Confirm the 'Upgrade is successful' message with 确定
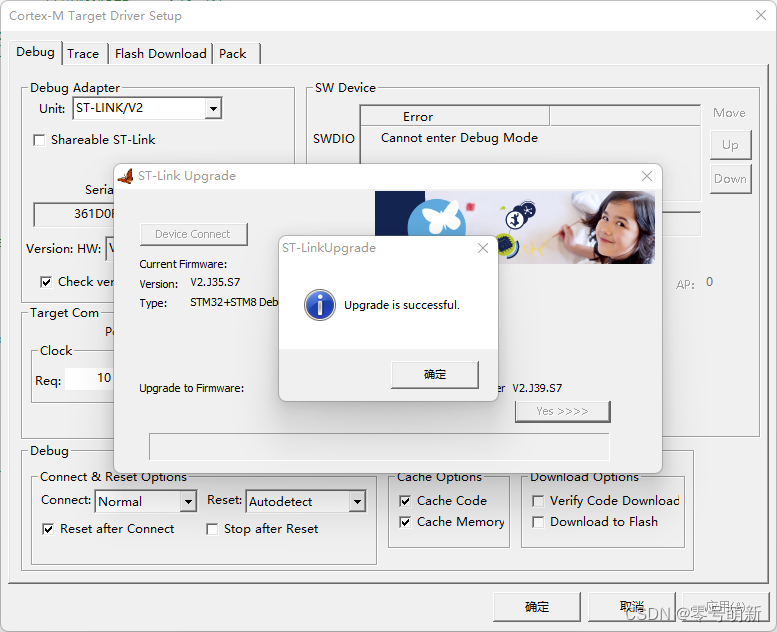777x632 pixels. click(x=435, y=374)
